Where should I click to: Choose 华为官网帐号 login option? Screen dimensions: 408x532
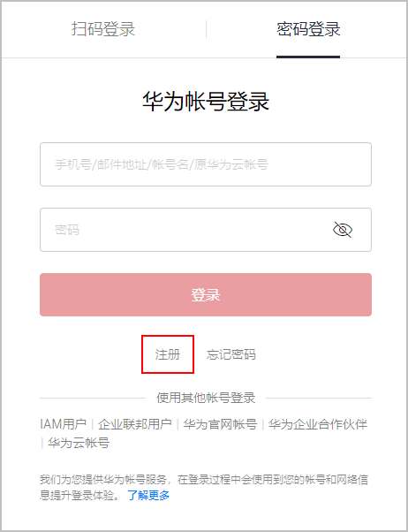pyautogui.click(x=220, y=424)
